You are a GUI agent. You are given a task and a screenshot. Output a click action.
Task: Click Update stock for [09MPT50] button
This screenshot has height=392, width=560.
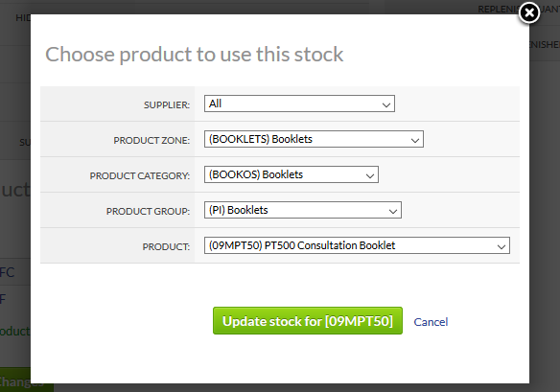click(x=308, y=321)
